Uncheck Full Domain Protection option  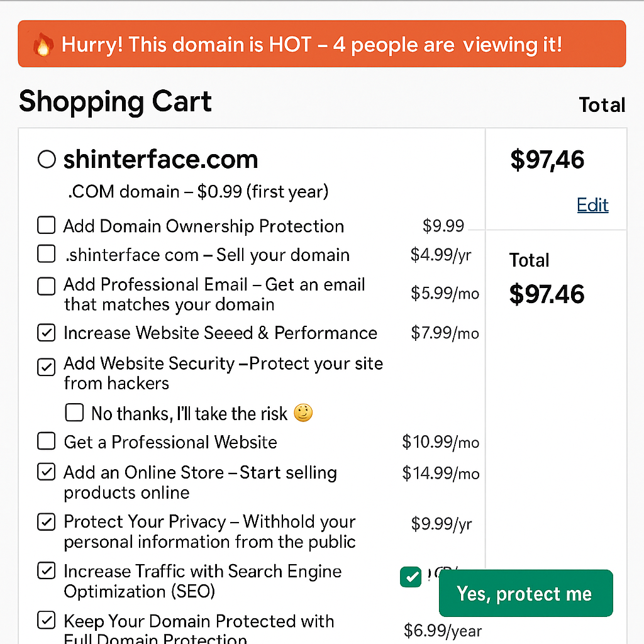[x=46, y=620]
